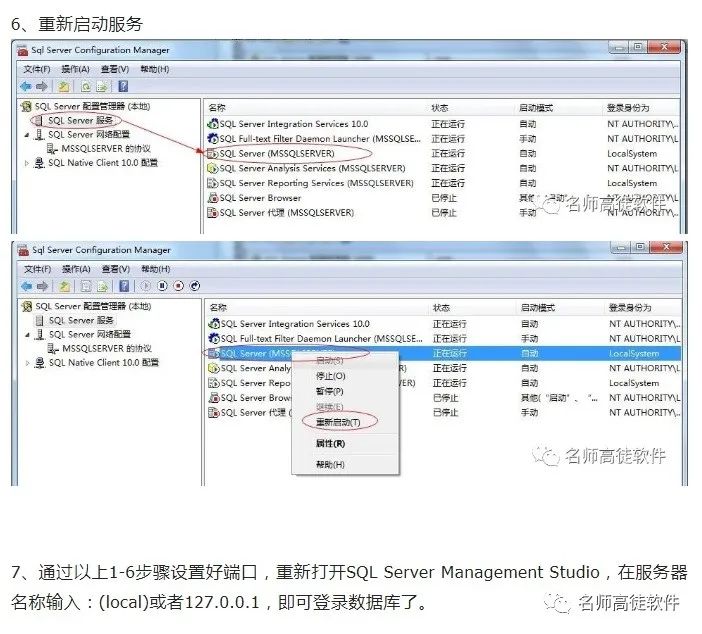Open 查看(V) menu in bottom window

116,269
